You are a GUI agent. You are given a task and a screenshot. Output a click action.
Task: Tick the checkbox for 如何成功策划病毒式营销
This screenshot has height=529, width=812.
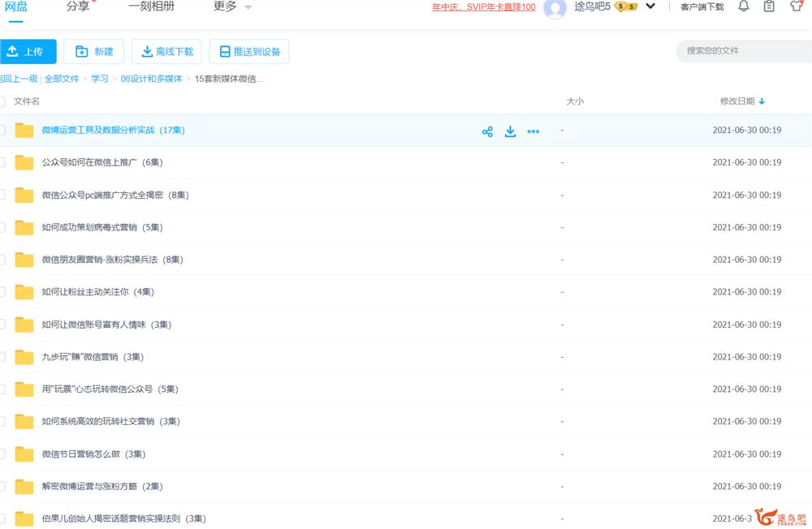pos(2,227)
